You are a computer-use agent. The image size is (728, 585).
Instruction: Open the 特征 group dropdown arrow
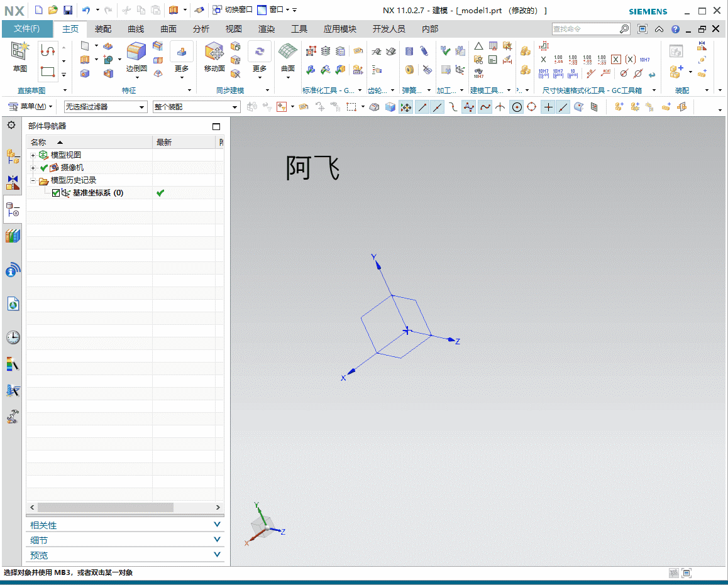(189, 90)
